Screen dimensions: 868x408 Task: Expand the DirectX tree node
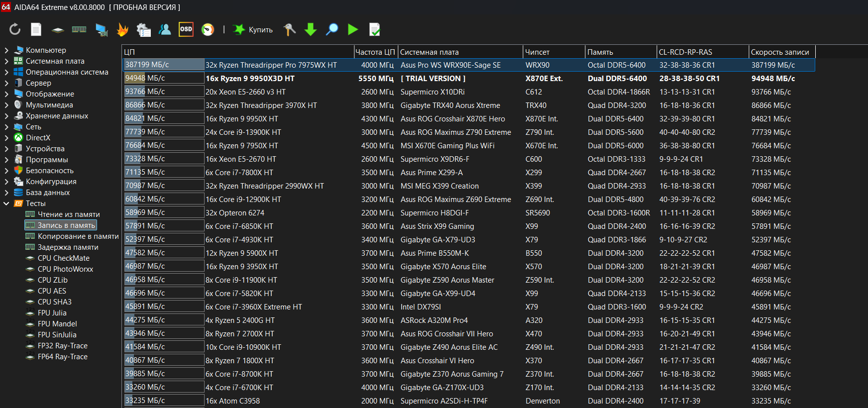pyautogui.click(x=6, y=138)
